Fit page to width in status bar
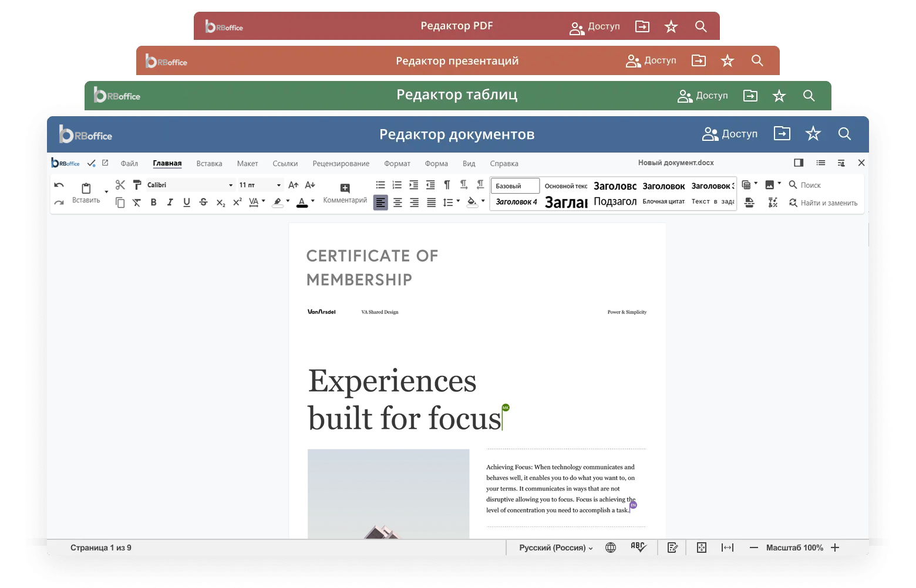Viewport: 916px width, 588px height. point(728,548)
